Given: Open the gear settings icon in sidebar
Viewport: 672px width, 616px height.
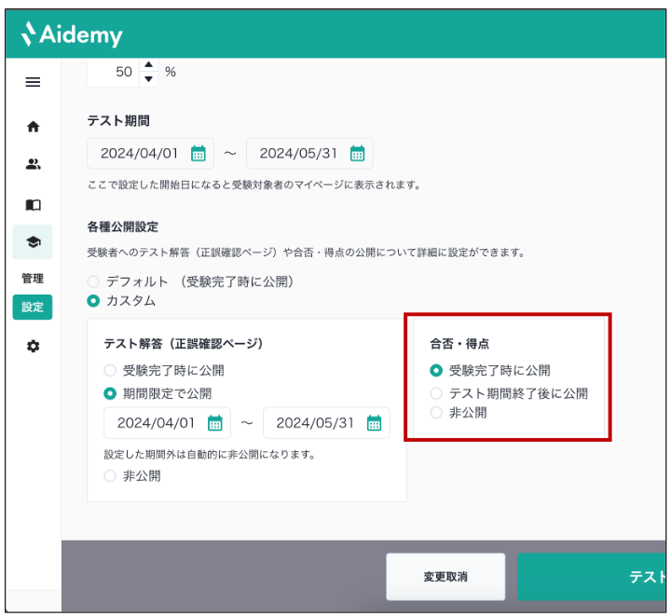Looking at the screenshot, I should pyautogui.click(x=33, y=346).
